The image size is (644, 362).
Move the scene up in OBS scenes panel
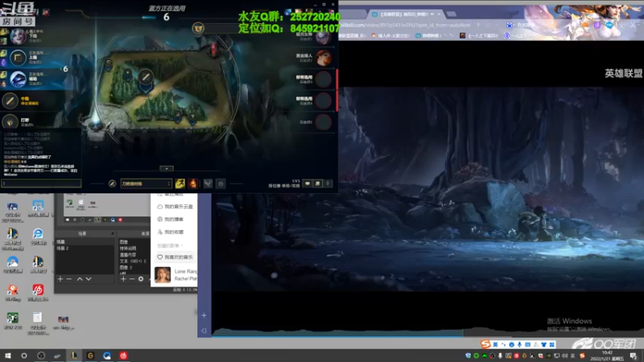coord(80,278)
